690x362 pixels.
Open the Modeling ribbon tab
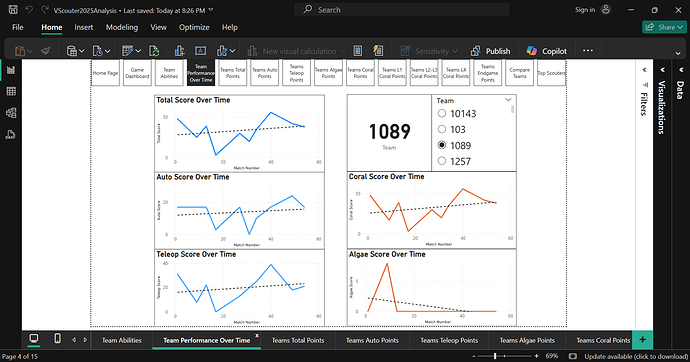(x=122, y=27)
